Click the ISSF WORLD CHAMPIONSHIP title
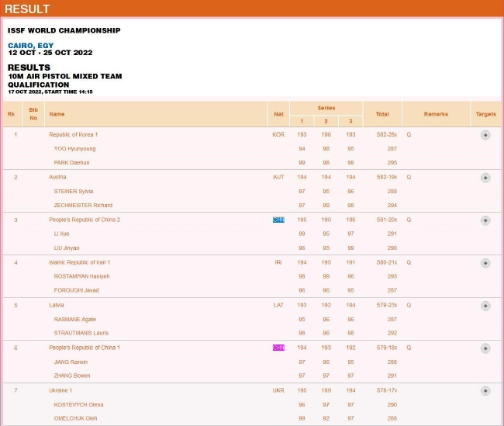Image resolution: width=504 pixels, height=426 pixels. (x=64, y=30)
